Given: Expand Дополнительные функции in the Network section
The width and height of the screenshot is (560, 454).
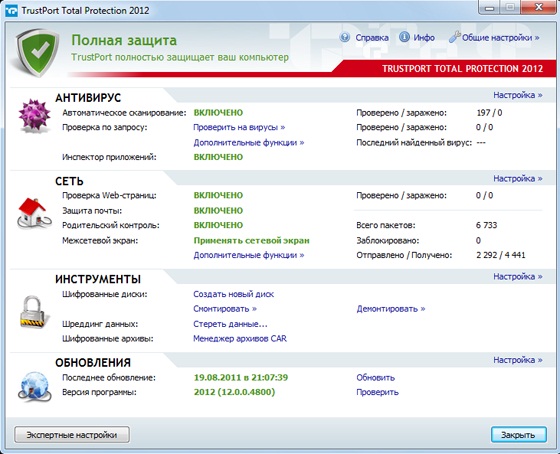Looking at the screenshot, I should (249, 255).
